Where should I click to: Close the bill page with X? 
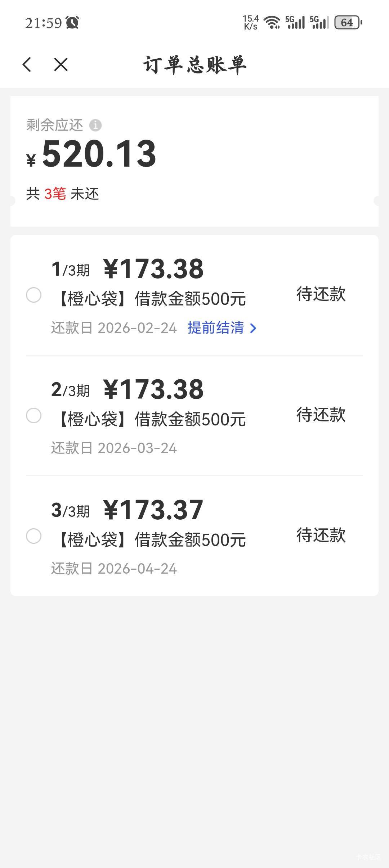tap(61, 65)
